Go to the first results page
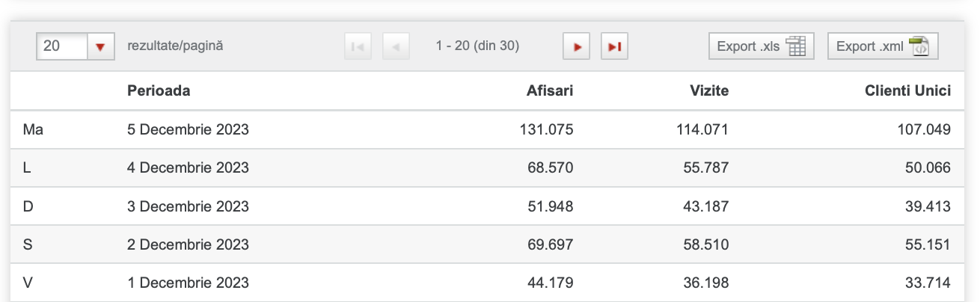980x302 pixels. point(358,46)
